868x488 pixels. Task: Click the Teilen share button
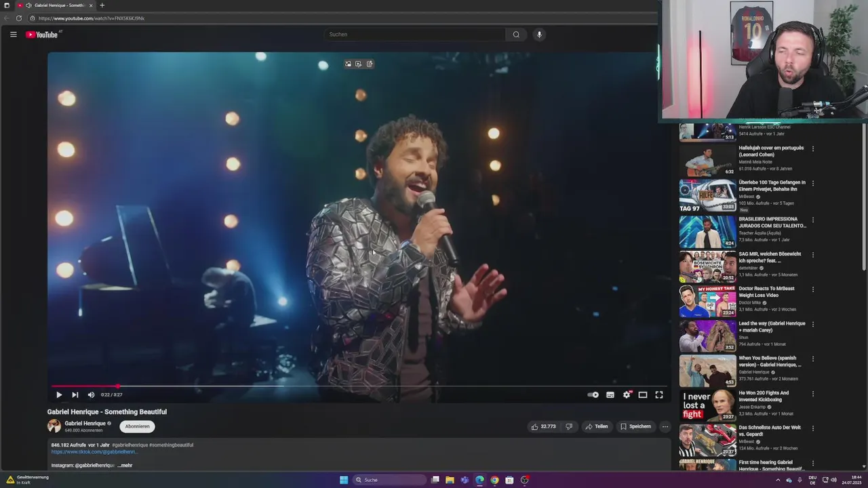click(597, 426)
